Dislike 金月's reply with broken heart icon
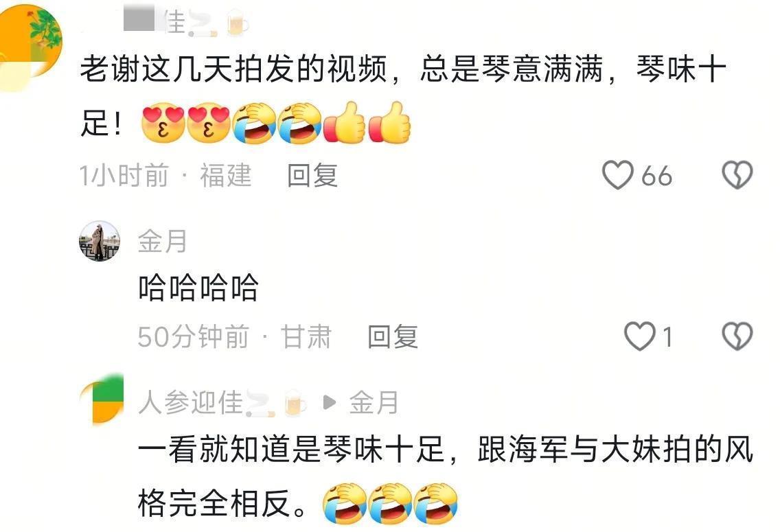780x532 pixels. pyautogui.click(x=737, y=336)
